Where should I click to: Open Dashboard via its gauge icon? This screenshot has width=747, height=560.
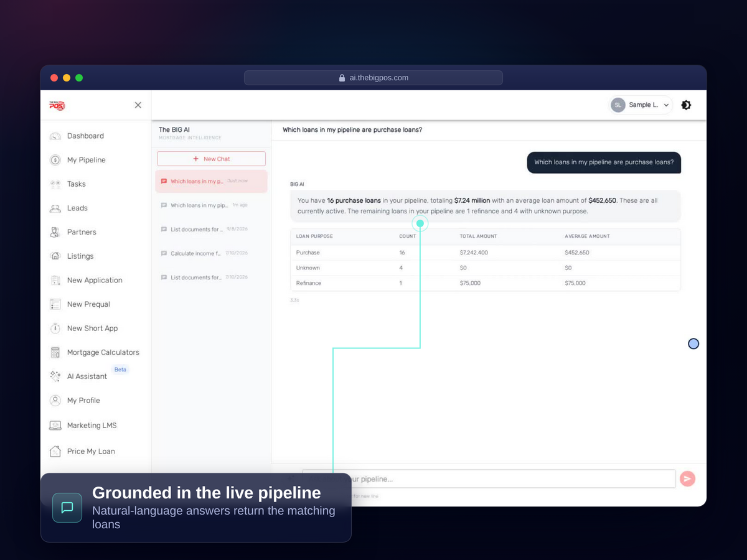tap(55, 136)
